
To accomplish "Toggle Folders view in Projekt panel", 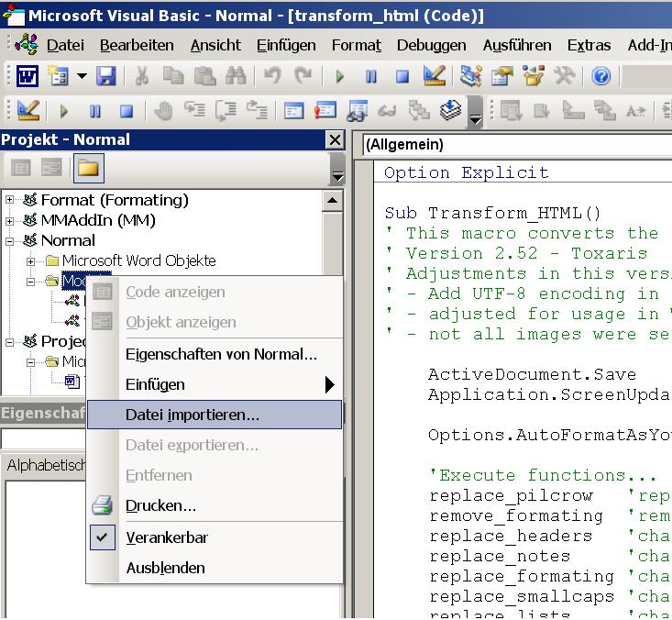I will point(88,168).
